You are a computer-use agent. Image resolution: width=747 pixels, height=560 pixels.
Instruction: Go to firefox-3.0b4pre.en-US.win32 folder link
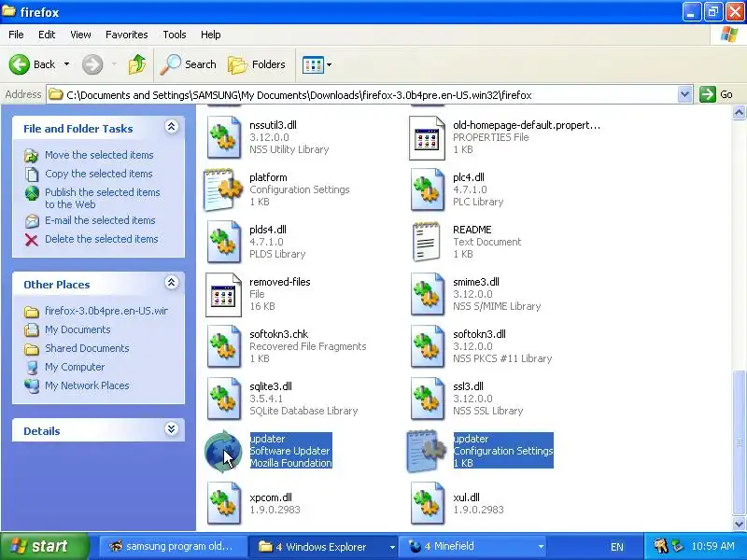point(106,311)
